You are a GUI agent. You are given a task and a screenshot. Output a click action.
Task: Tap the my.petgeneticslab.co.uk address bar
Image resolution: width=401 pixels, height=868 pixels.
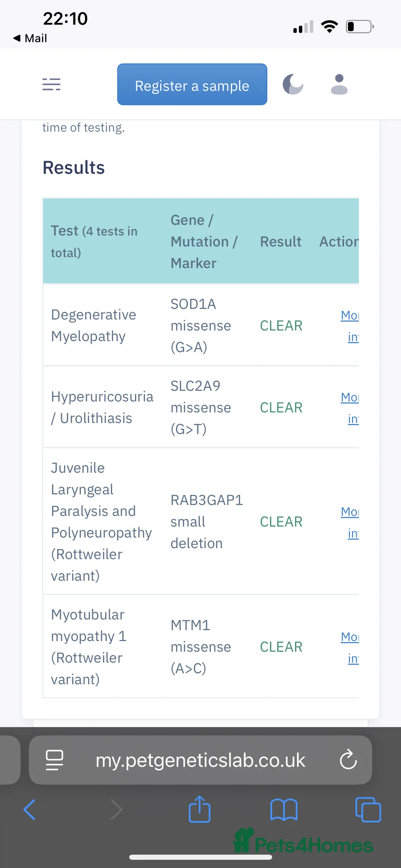(200, 760)
